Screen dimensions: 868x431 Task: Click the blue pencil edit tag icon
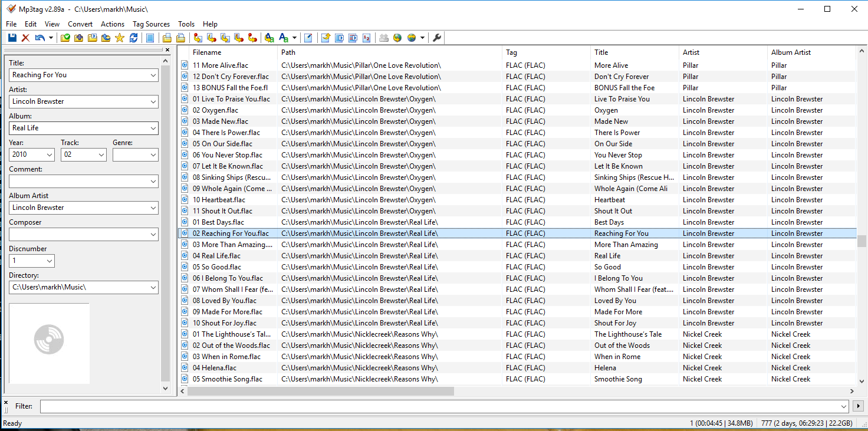tap(308, 38)
